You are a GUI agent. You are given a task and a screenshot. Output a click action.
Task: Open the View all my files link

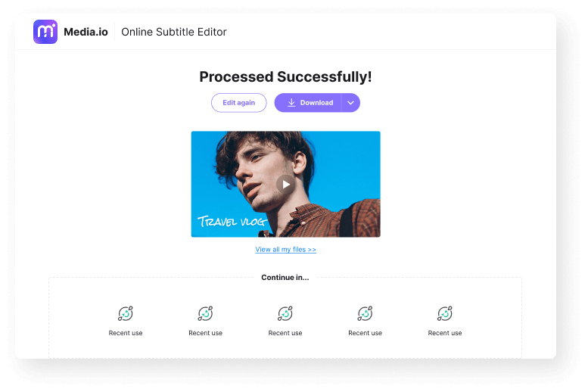285,249
